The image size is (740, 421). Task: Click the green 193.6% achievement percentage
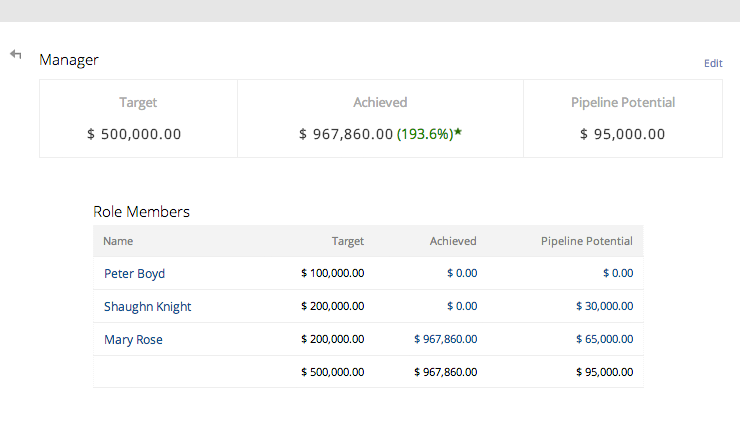tap(424, 134)
